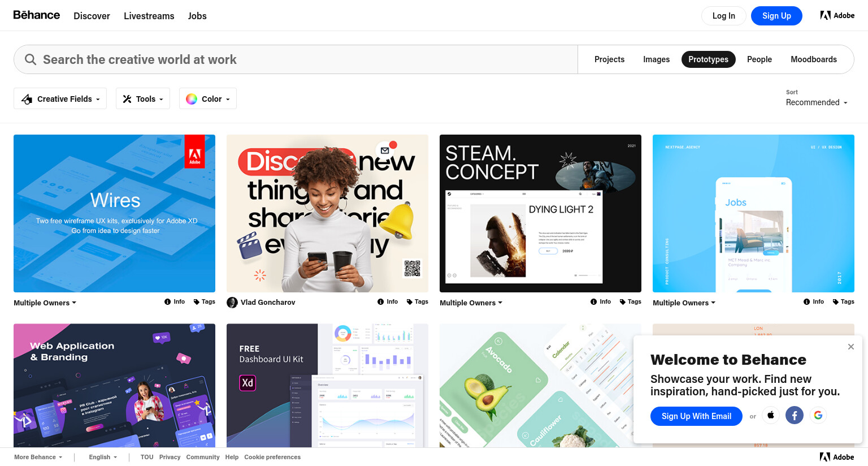Click Sign Up With Email
This screenshot has width=868, height=466.
click(696, 416)
